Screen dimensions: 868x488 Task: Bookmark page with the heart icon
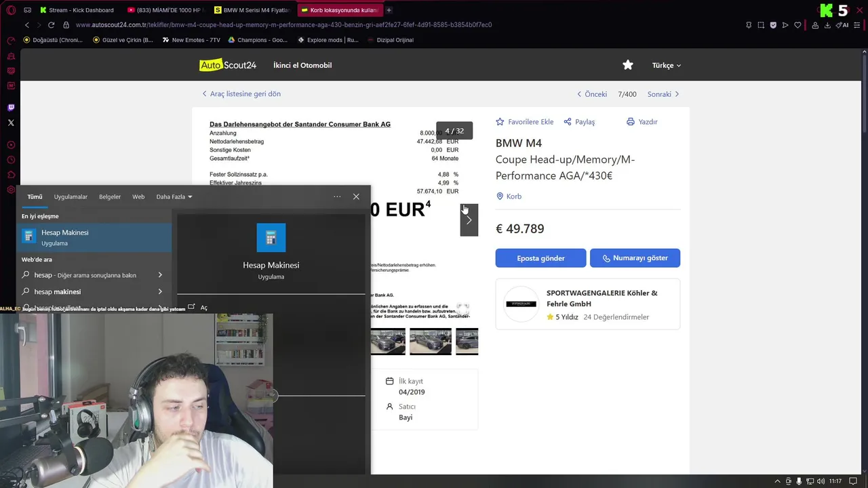pyautogui.click(x=797, y=25)
